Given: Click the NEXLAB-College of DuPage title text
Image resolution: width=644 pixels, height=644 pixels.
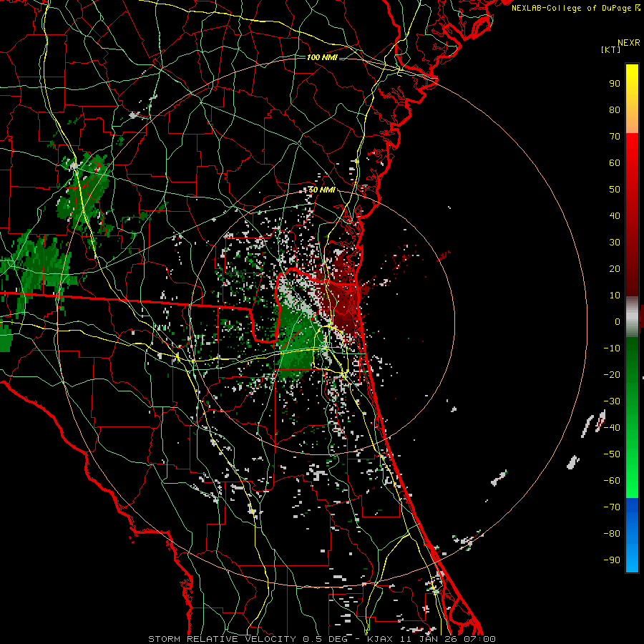Looking at the screenshot, I should pos(576,8).
